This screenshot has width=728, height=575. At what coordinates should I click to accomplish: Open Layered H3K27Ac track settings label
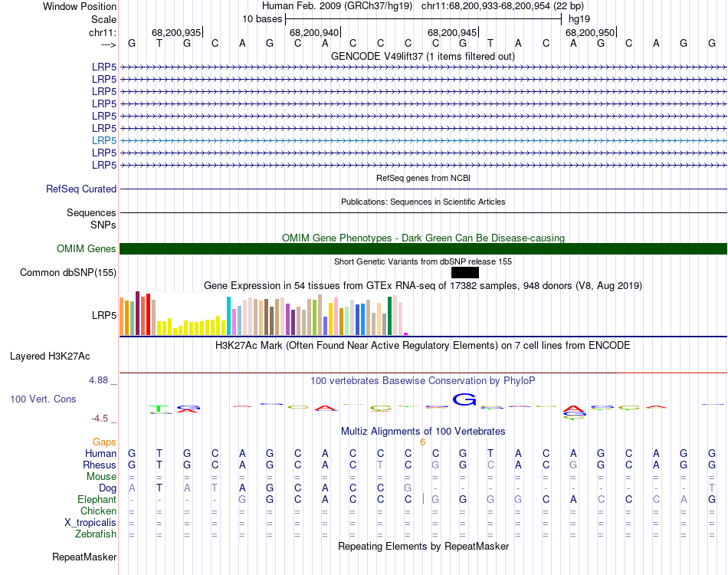click(50, 356)
